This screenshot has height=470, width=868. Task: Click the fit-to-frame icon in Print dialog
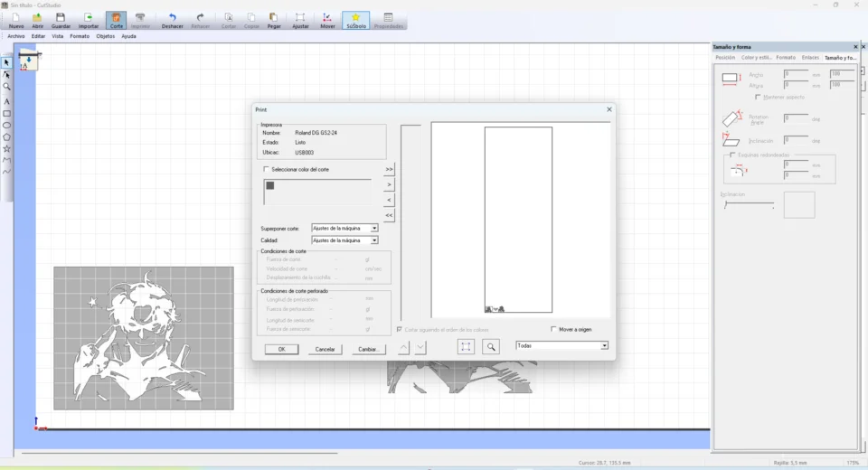pyautogui.click(x=466, y=346)
